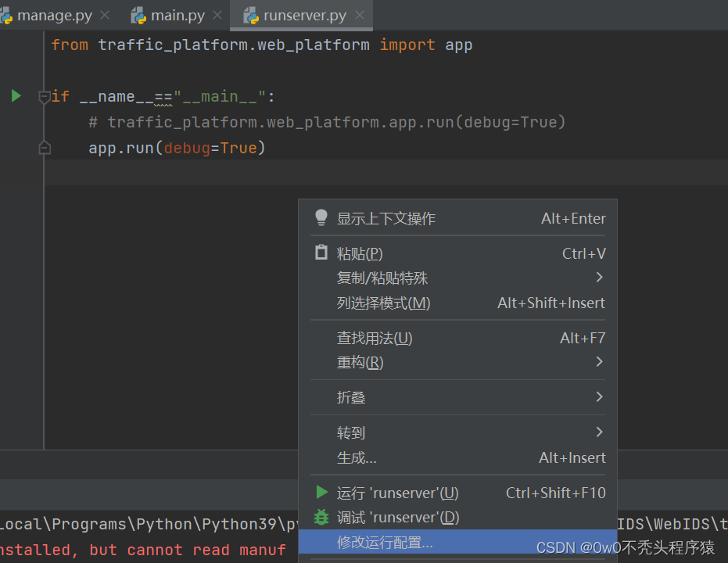Viewport: 728px width, 563px height.
Task: Enable 列选择模式 column selection mode
Action: [382, 303]
